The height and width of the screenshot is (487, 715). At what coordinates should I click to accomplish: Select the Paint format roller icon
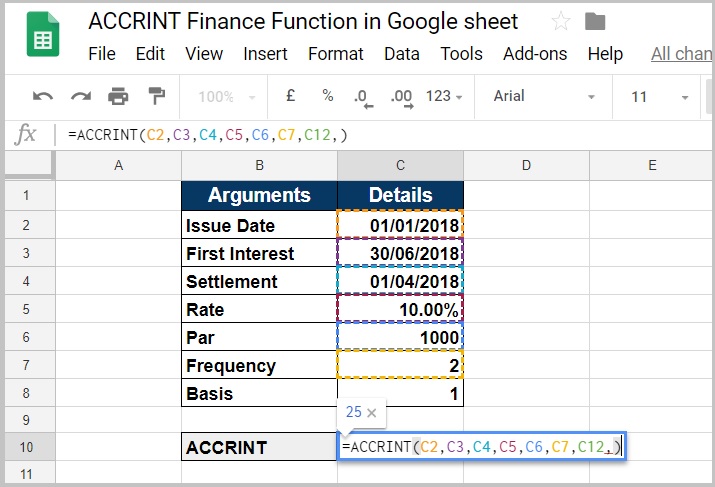156,97
